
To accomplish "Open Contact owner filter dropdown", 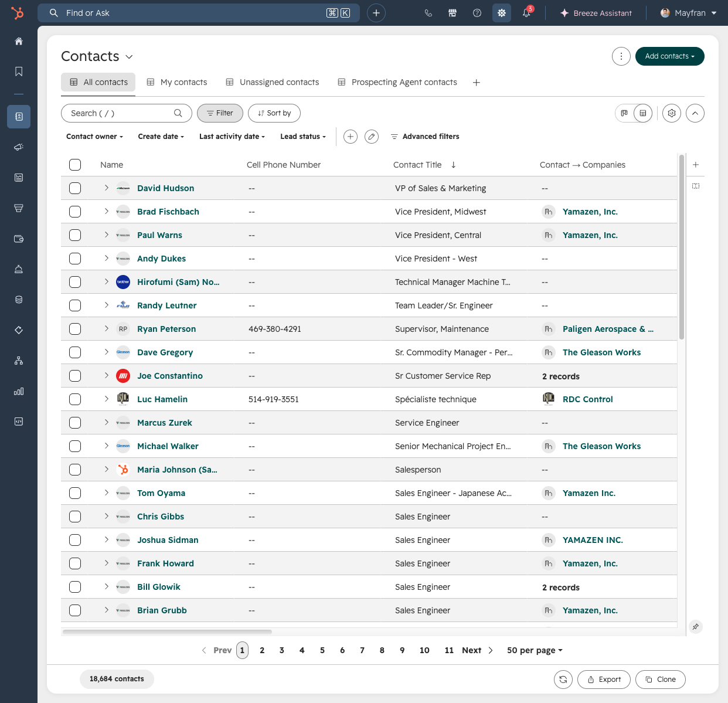I will pyautogui.click(x=94, y=137).
